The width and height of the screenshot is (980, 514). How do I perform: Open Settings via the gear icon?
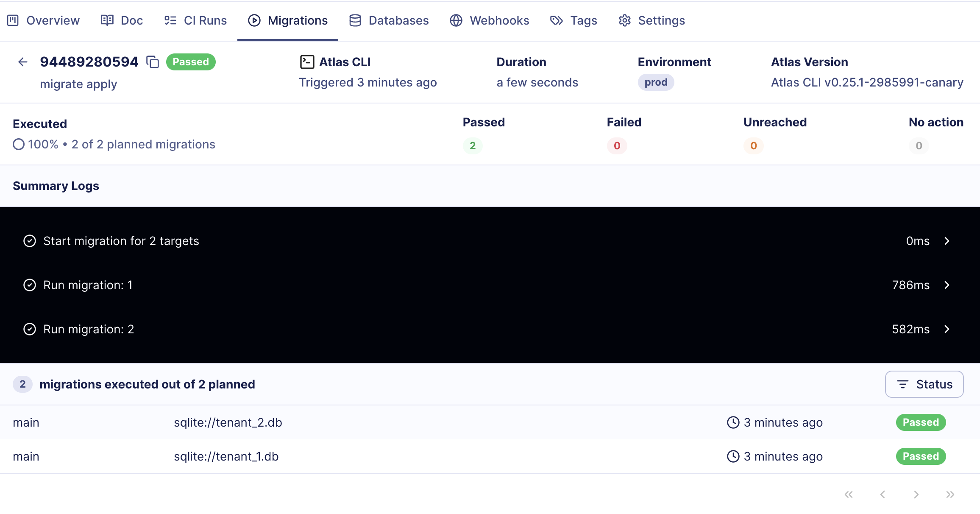pyautogui.click(x=624, y=20)
